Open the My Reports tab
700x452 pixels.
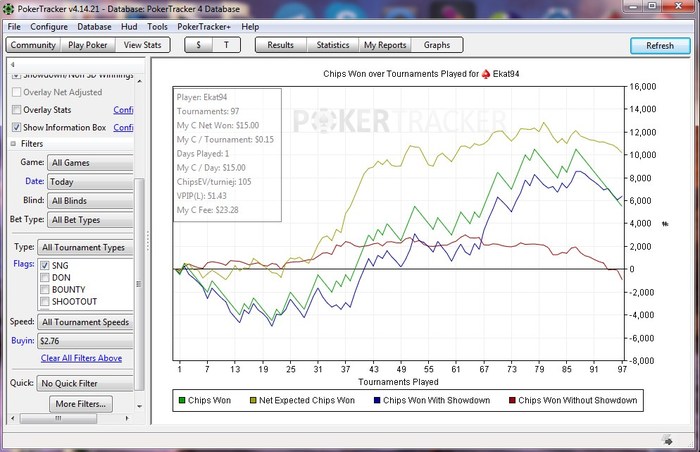pos(385,45)
